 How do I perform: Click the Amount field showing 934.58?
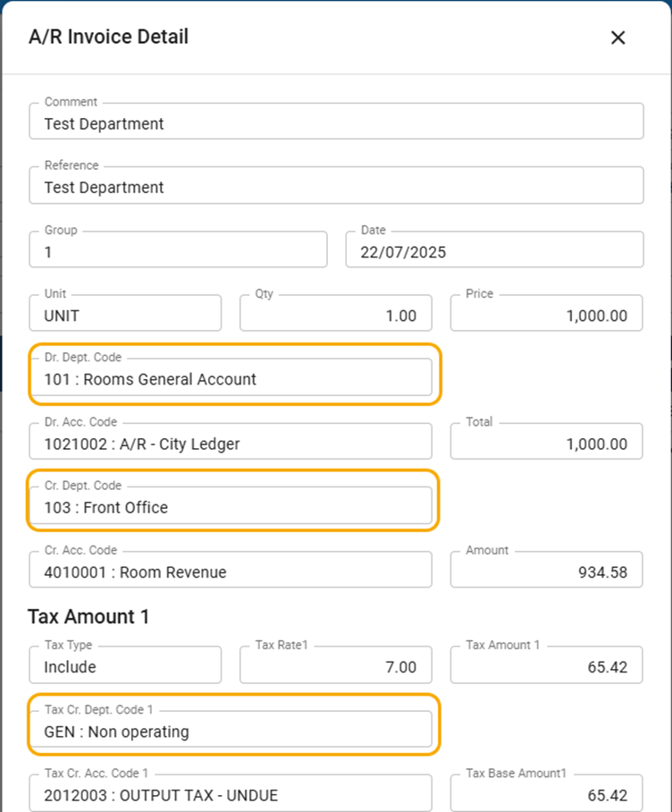point(546,571)
